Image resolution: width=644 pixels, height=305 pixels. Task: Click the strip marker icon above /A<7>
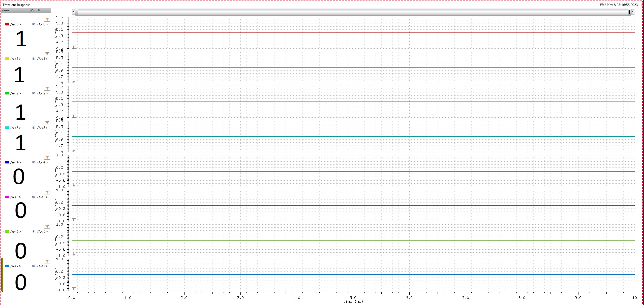(x=47, y=261)
